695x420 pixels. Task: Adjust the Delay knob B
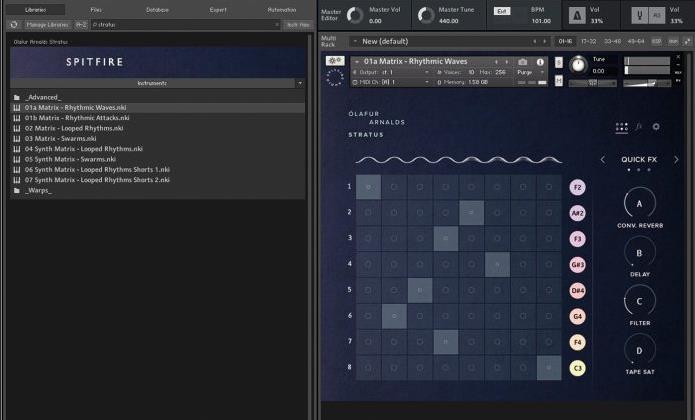pyautogui.click(x=640, y=253)
